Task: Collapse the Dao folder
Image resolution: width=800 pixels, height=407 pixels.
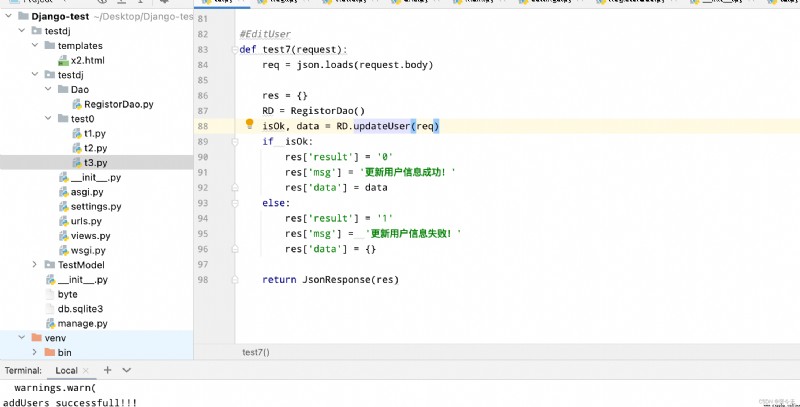Action: coord(48,90)
